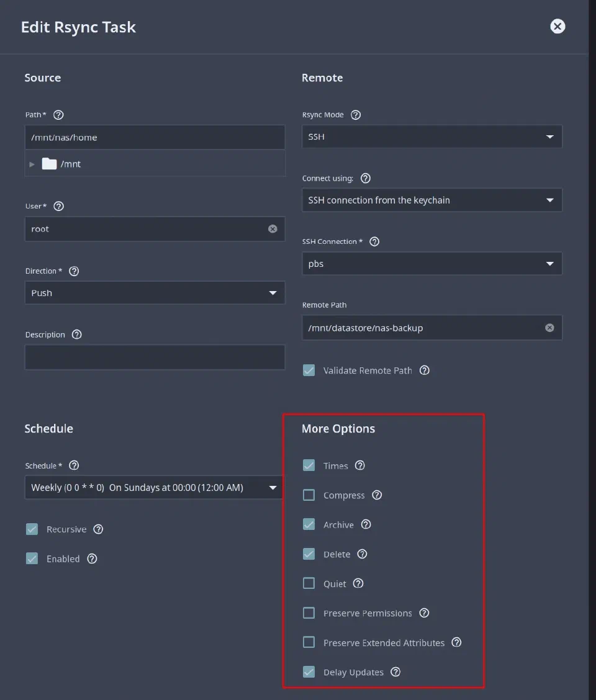This screenshot has width=596, height=700.
Task: Show help for Recursive option
Action: point(98,529)
